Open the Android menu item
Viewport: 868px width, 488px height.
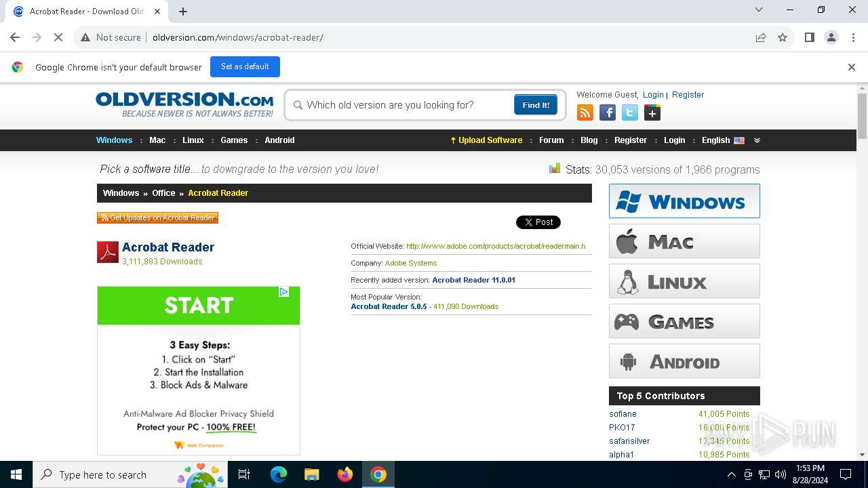coord(279,140)
